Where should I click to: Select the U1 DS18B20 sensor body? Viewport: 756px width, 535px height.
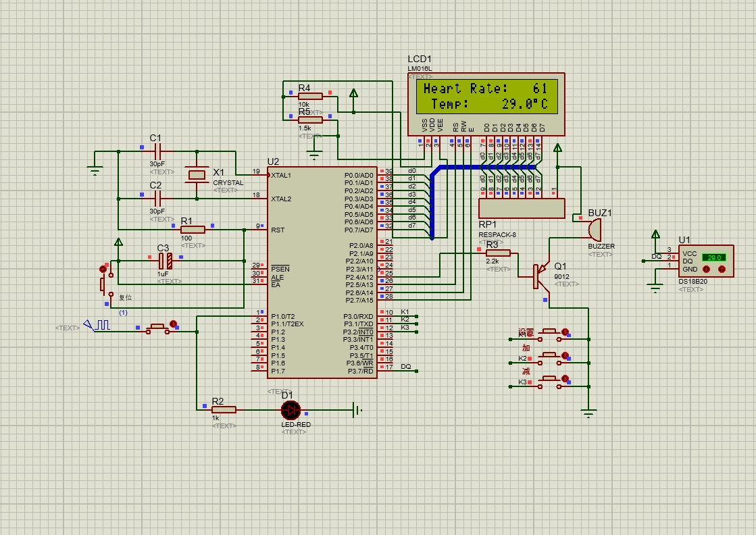point(706,261)
